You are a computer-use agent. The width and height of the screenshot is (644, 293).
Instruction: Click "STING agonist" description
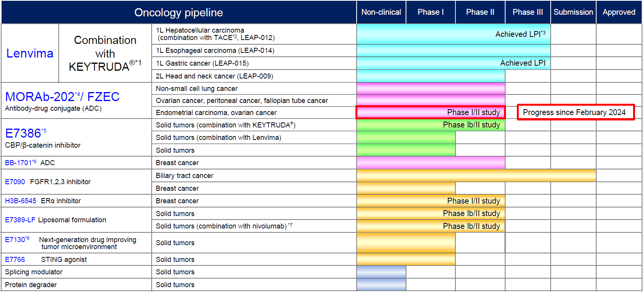coord(64,260)
